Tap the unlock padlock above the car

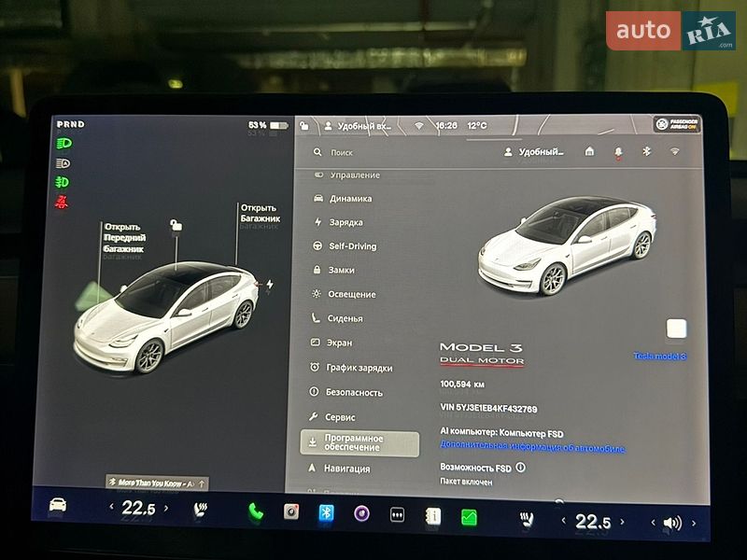click(176, 225)
